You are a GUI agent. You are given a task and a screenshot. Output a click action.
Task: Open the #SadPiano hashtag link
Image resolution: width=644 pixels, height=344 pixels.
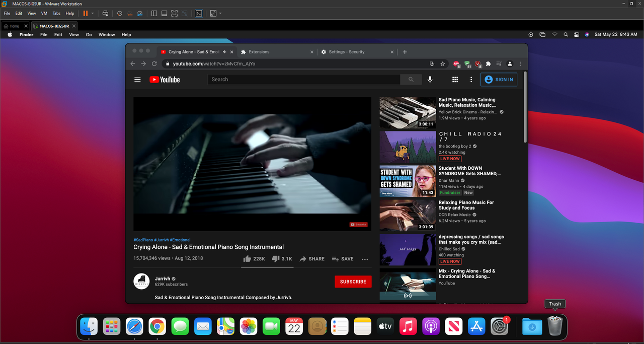coord(143,240)
